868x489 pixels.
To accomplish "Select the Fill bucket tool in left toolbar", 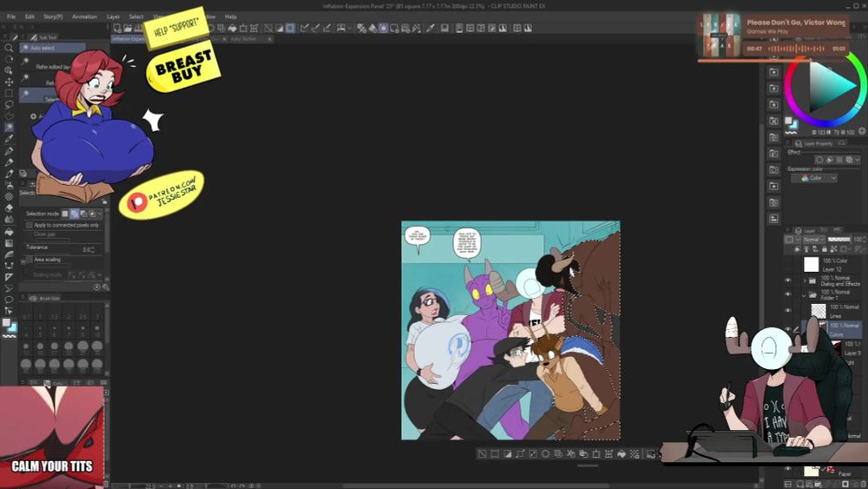I will (x=9, y=231).
